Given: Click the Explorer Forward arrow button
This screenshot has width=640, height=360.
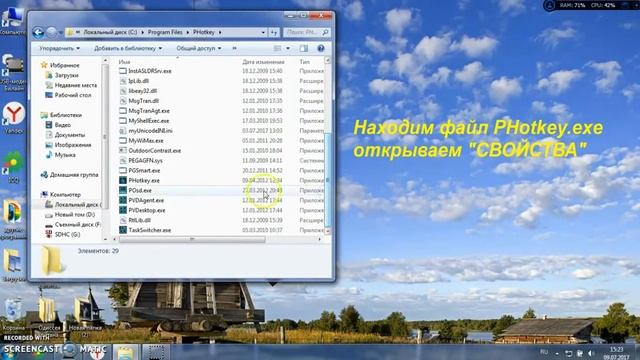Looking at the screenshot, I should (51, 32).
